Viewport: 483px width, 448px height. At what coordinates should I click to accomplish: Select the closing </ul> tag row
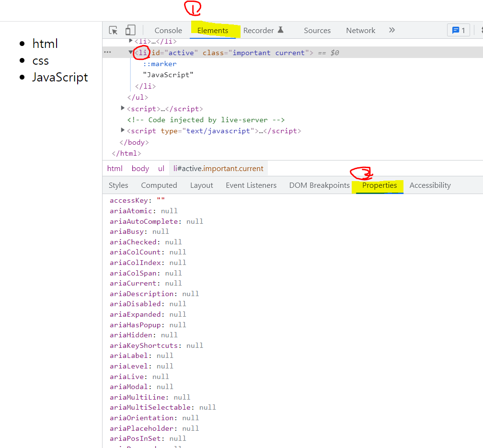(138, 97)
